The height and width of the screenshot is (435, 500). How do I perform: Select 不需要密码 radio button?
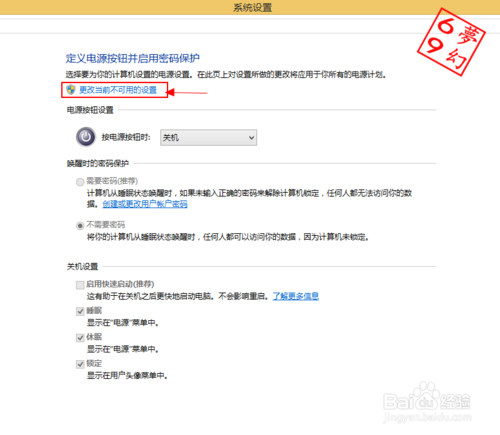point(80,226)
